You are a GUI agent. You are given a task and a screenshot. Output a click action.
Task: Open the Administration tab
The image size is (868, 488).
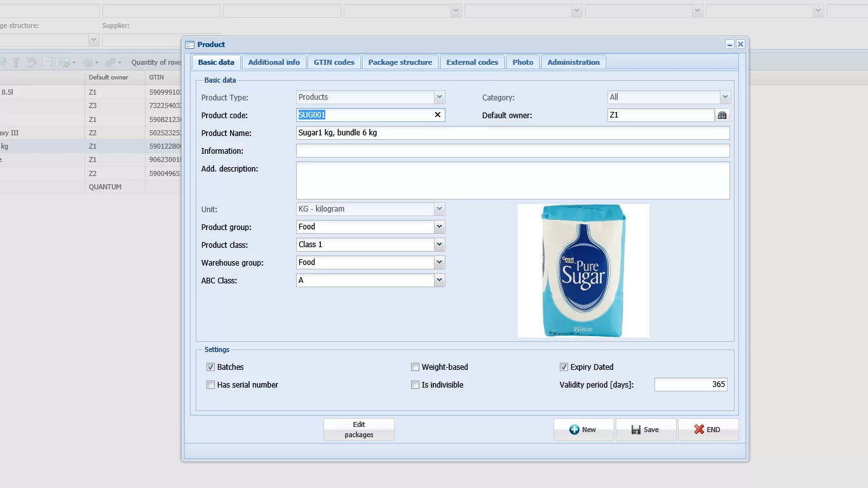pyautogui.click(x=574, y=62)
